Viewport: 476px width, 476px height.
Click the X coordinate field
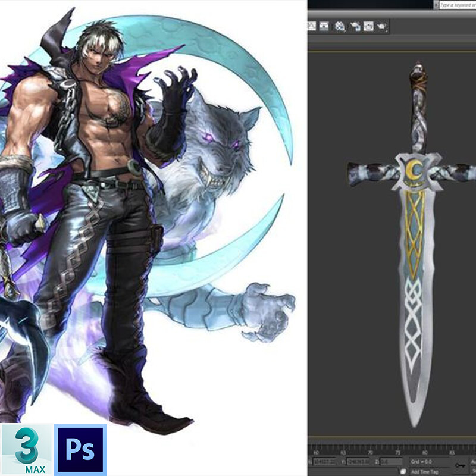(324, 462)
